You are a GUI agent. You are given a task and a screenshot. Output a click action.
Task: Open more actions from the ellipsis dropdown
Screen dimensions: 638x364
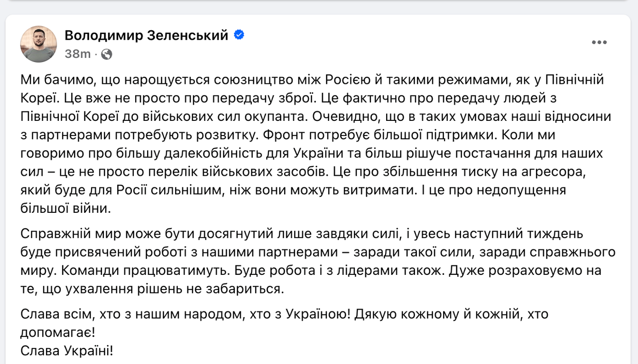(x=600, y=42)
